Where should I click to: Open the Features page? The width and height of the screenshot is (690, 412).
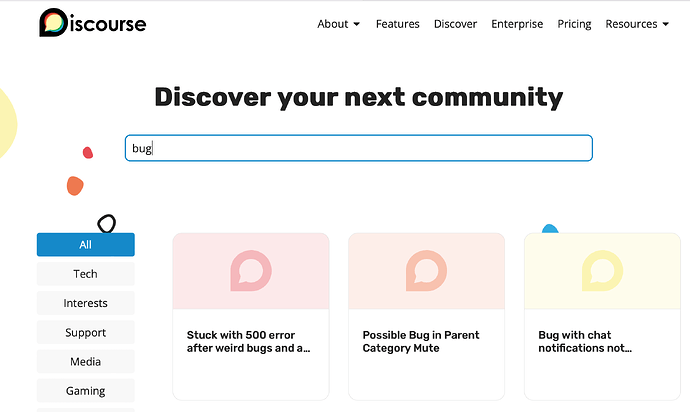[397, 24]
